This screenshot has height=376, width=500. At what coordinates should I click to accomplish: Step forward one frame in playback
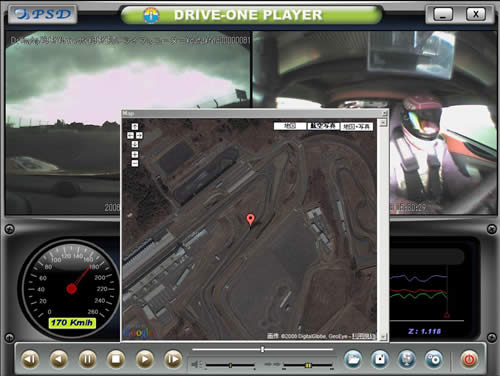coord(173,359)
